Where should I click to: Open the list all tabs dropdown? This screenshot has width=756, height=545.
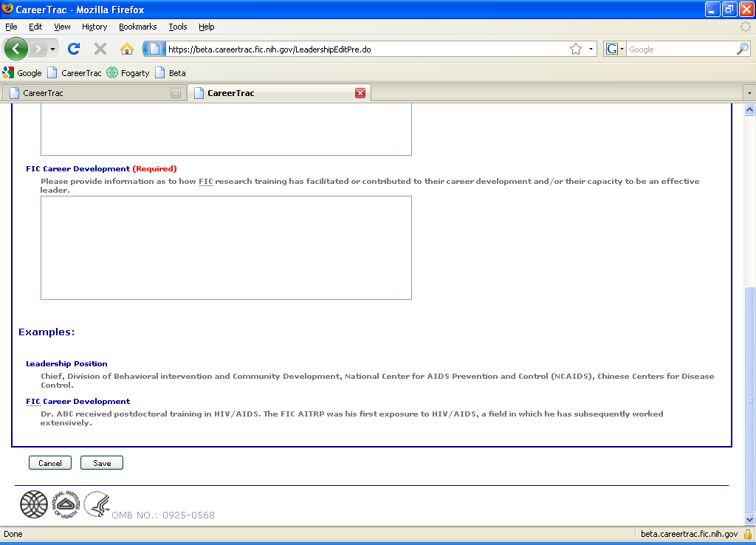point(749,93)
